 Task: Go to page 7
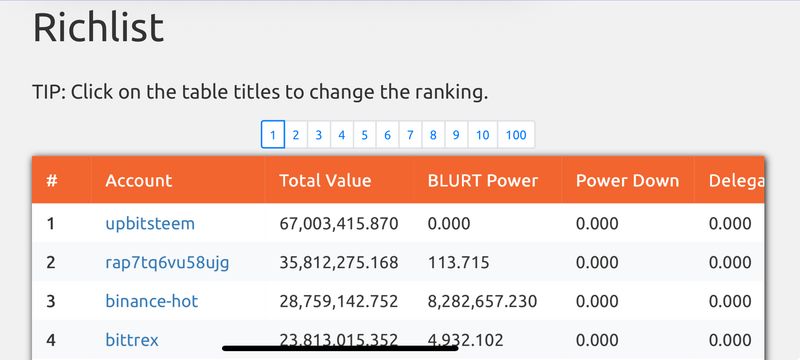point(410,135)
